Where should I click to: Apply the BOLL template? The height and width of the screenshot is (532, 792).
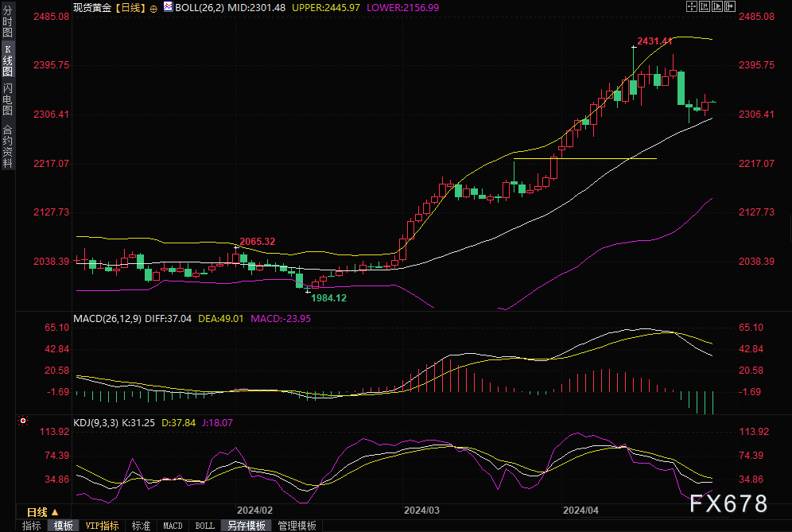click(204, 526)
